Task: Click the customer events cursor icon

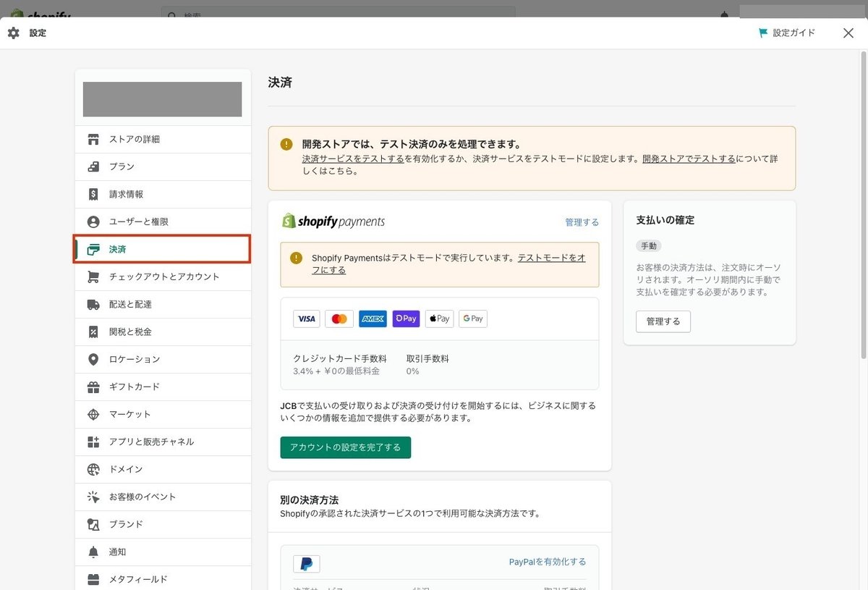Action: coord(93,497)
